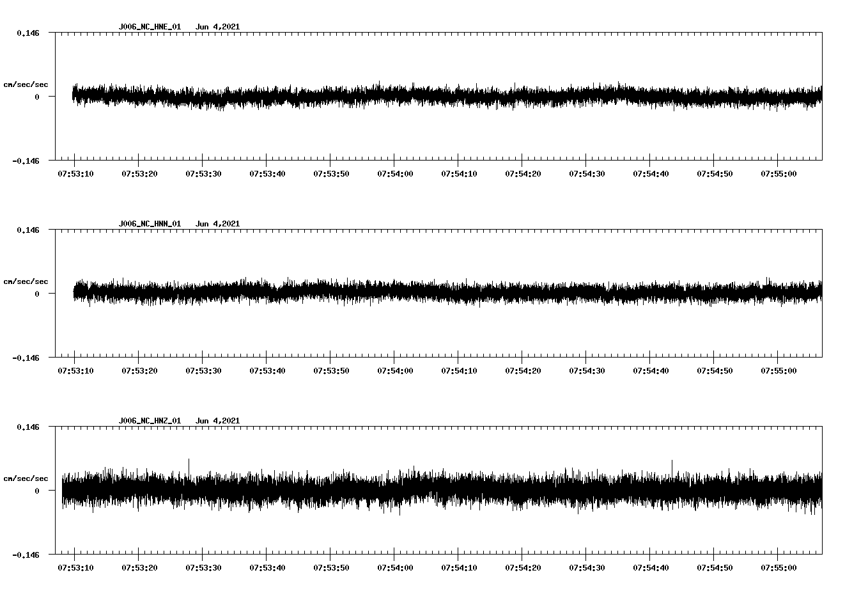Click 07:53:40 time label under HNE plot
Viewport: 868px width, 591px height.
267,173
